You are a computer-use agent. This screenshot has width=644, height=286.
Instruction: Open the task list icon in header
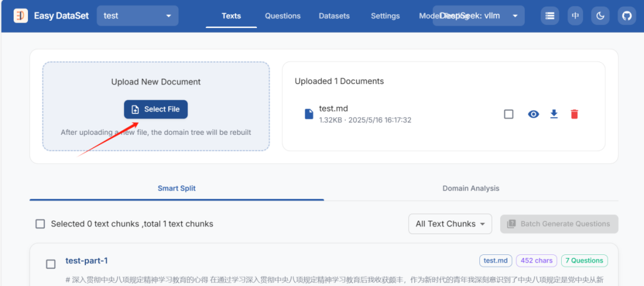point(550,16)
